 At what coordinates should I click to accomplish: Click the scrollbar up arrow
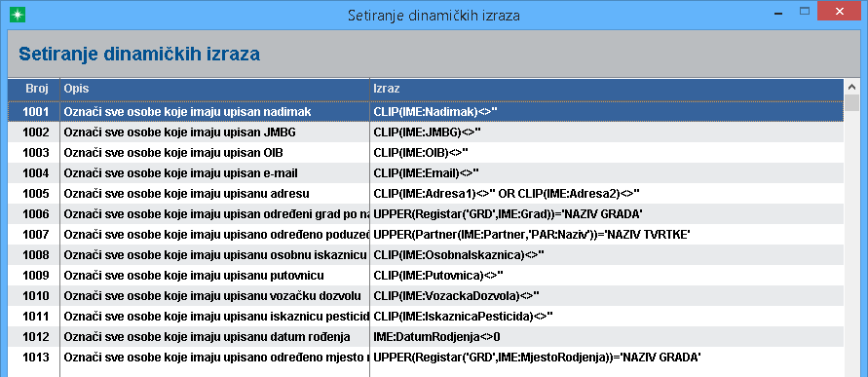point(851,88)
